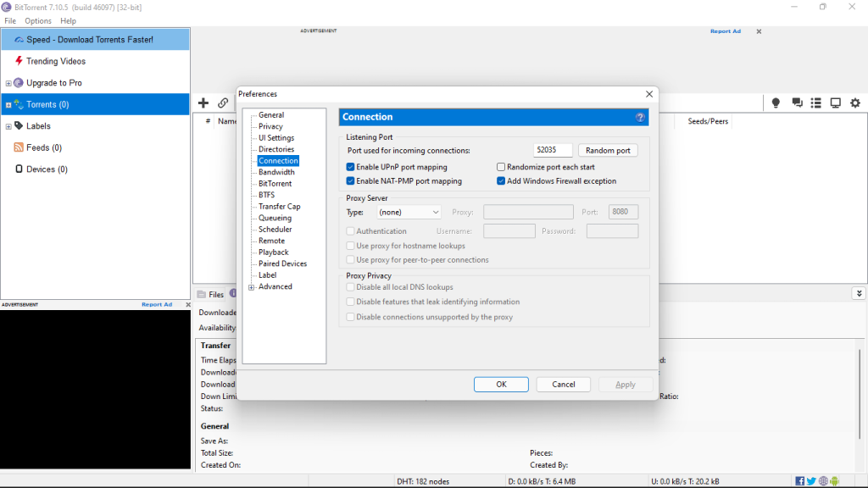
Task: Expand the Advanced section in Preferences sidebar
Action: click(x=249, y=286)
